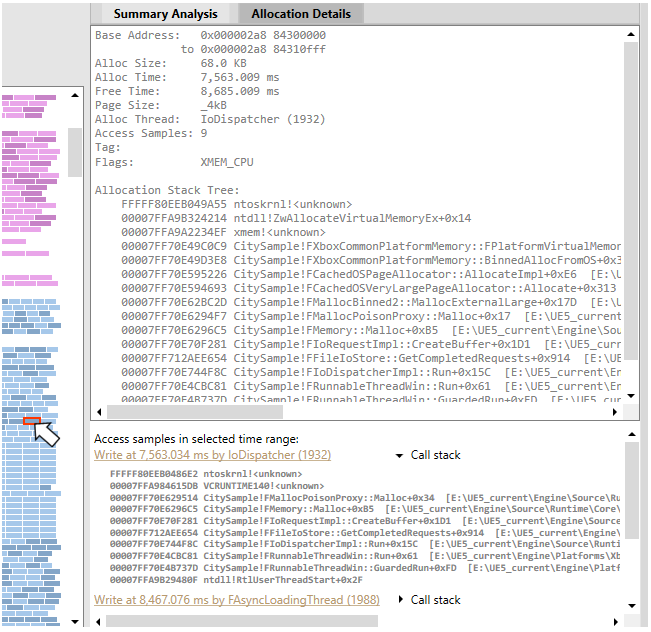This screenshot has height=632, width=651.
Task: Click the FMallocBinned2::MallocExternalLarge stack line
Action: pos(371,302)
